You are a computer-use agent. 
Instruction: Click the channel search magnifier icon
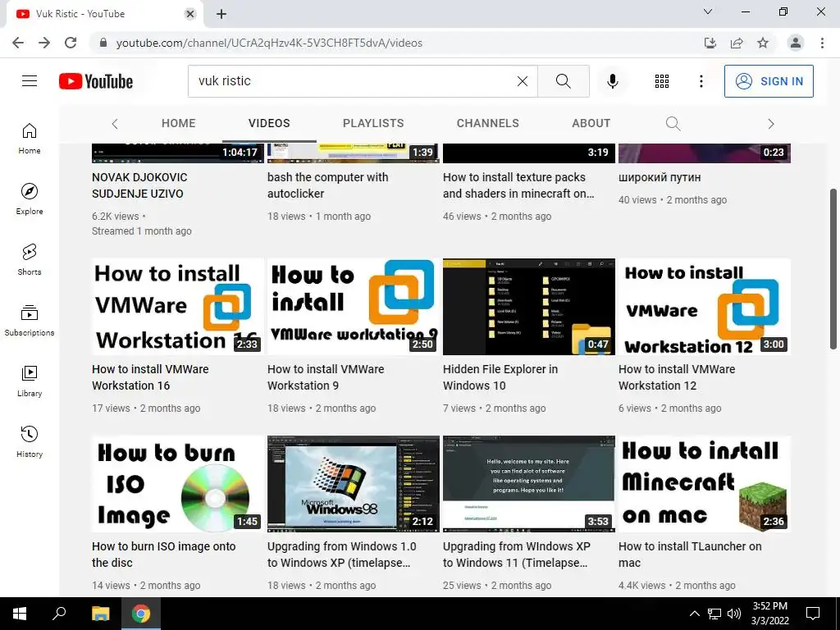pyautogui.click(x=673, y=124)
